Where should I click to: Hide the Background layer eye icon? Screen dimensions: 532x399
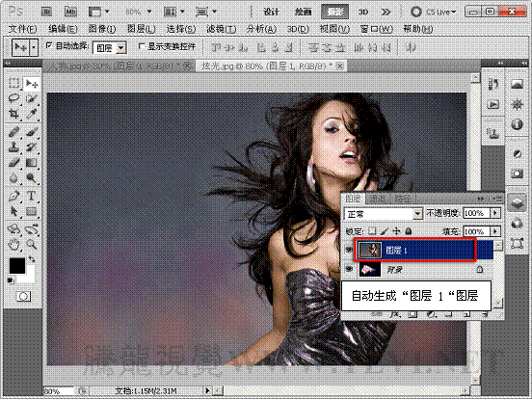[x=349, y=269]
